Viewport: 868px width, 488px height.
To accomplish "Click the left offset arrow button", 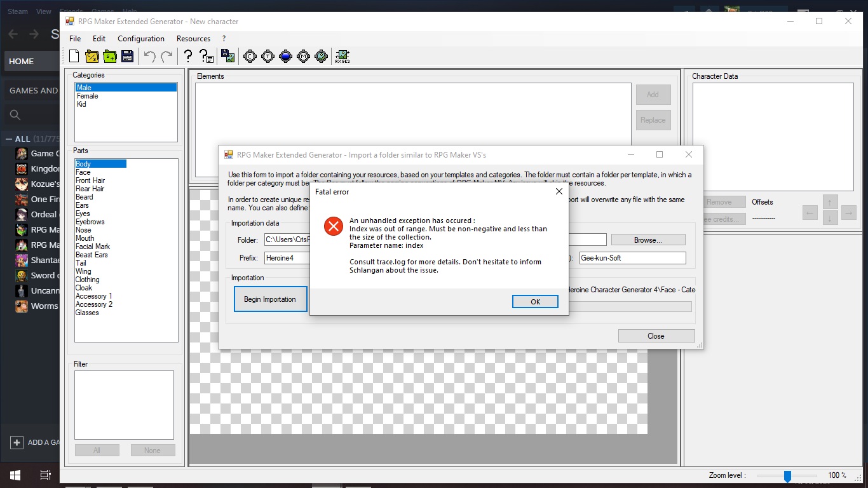I will click(810, 212).
